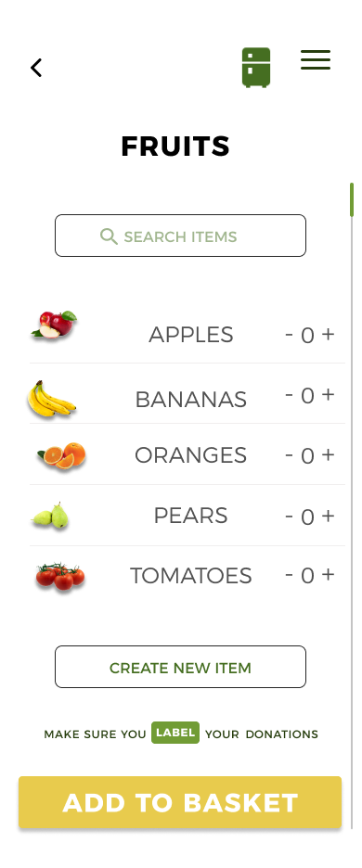
Task: Focus the Search Items field
Action: pos(180,236)
